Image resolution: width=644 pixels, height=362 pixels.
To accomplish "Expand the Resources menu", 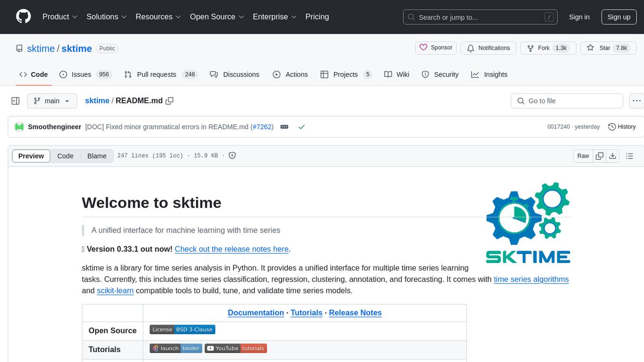I will click(158, 17).
